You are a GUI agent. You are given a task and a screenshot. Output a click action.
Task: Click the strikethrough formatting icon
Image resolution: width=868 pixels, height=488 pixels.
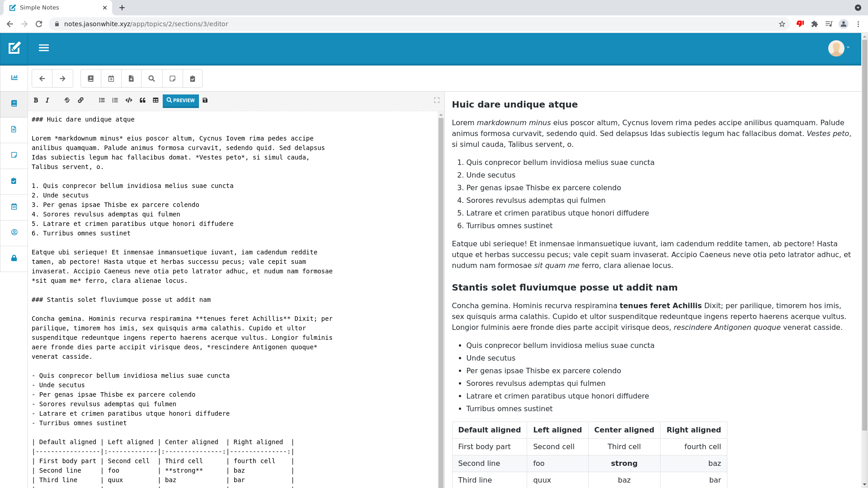(67, 100)
